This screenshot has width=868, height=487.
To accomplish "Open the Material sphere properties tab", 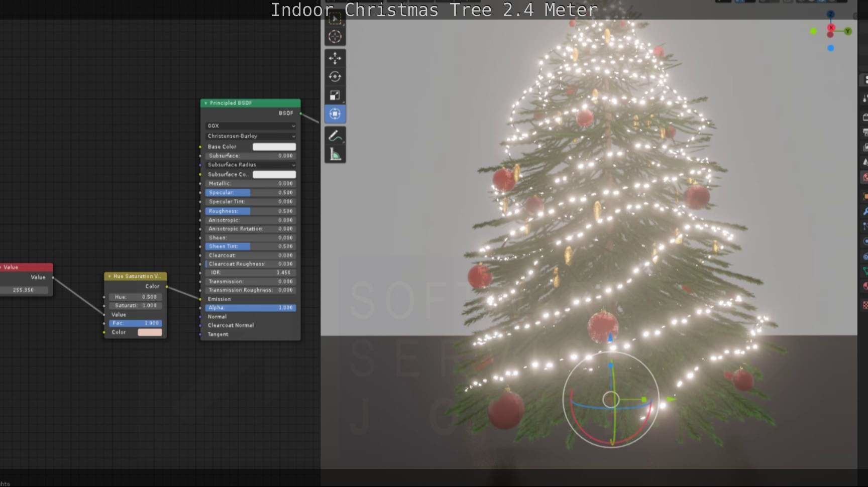I will click(x=865, y=286).
